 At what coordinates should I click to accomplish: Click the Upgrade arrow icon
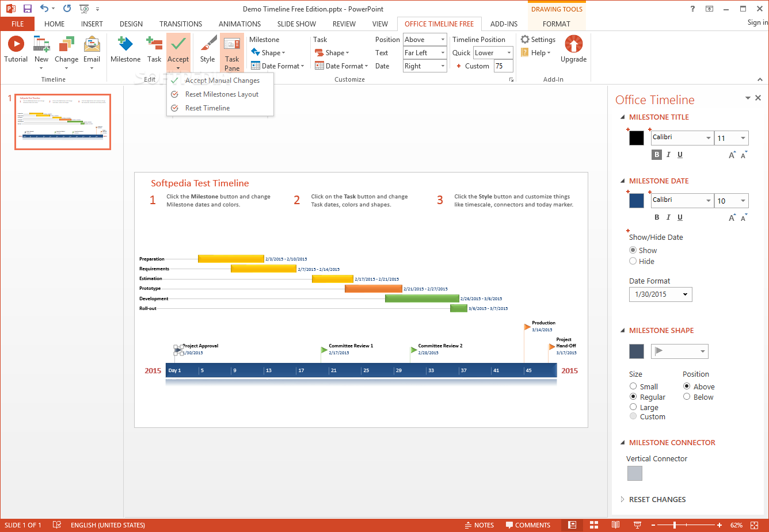[574, 44]
